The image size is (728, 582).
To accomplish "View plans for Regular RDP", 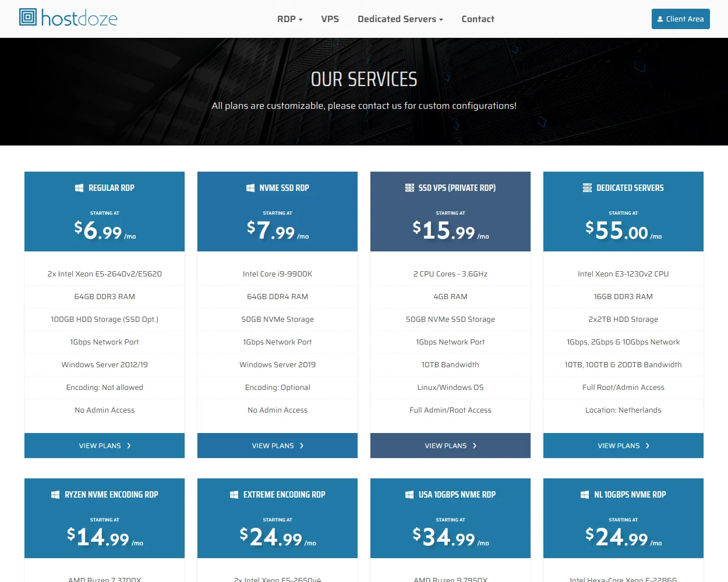I will coord(104,445).
